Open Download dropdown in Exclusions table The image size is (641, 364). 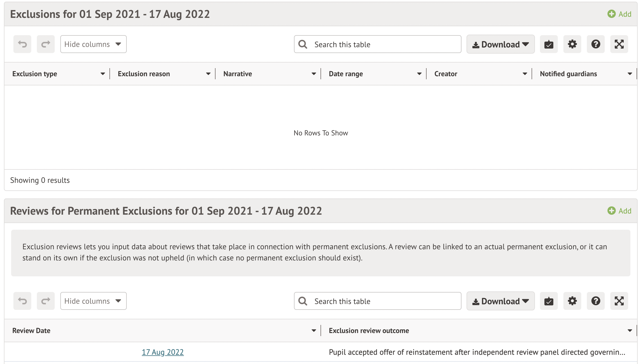click(x=500, y=44)
